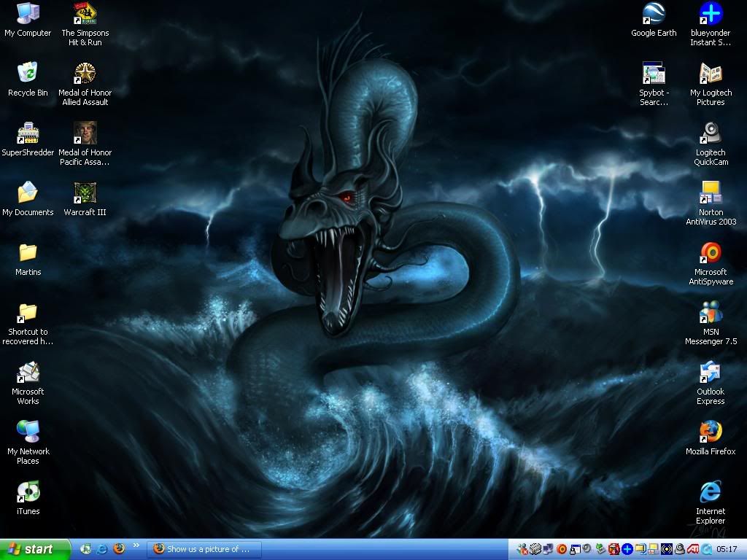Expand the Quick Launch overflow chevron
This screenshot has height=560, width=747.
tap(136, 545)
